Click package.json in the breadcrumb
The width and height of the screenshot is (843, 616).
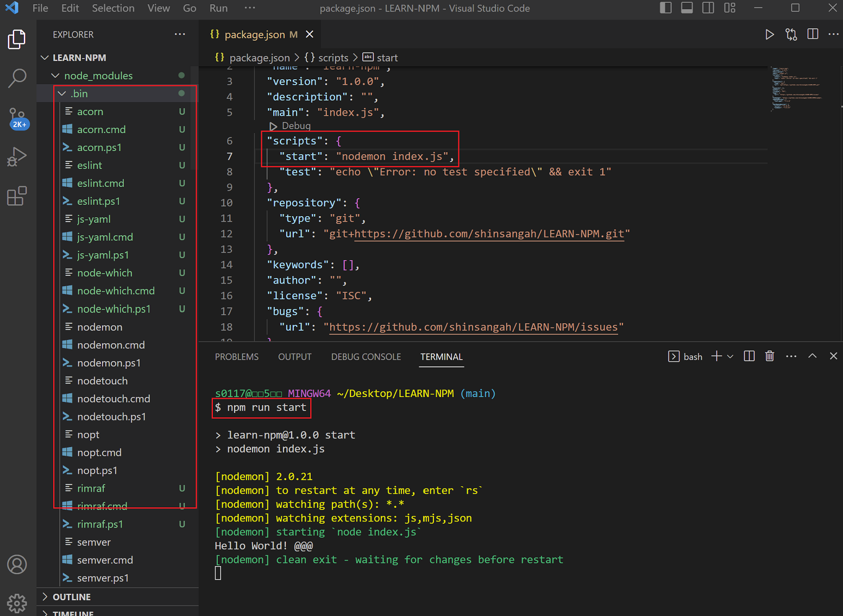(x=260, y=58)
